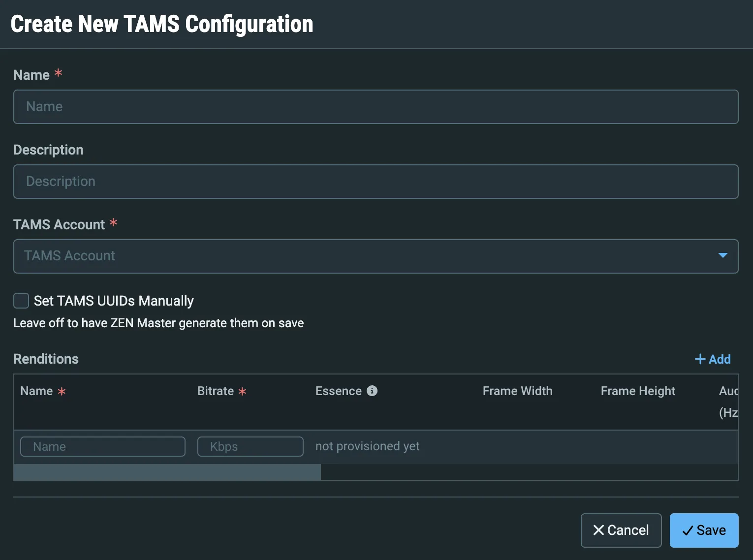Viewport: 753px width, 560px height.
Task: Enable Set TAMS UUIDs Manually checkbox
Action: pyautogui.click(x=21, y=301)
